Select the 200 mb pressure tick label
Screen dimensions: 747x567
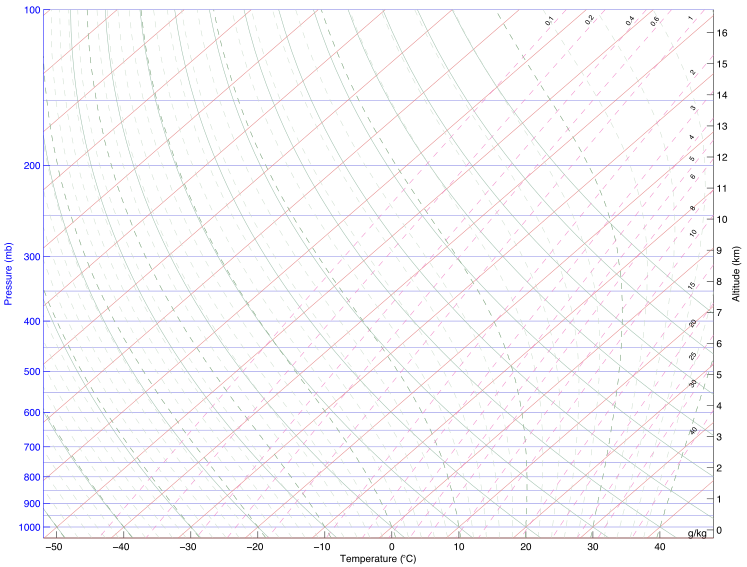[32, 166]
